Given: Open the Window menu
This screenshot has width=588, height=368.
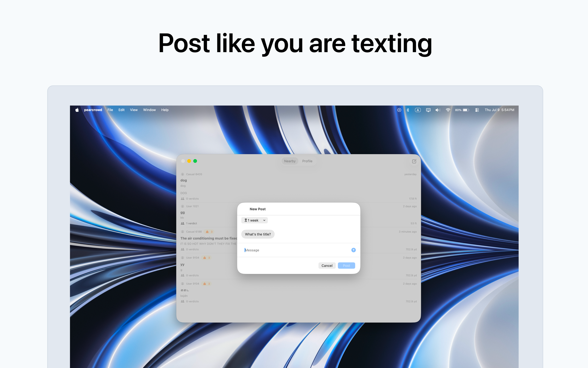Looking at the screenshot, I should [x=149, y=110].
